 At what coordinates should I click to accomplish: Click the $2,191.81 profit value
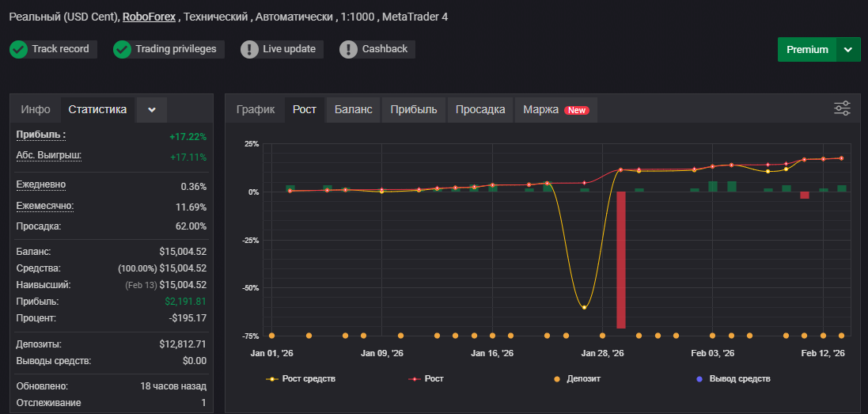pyautogui.click(x=185, y=302)
